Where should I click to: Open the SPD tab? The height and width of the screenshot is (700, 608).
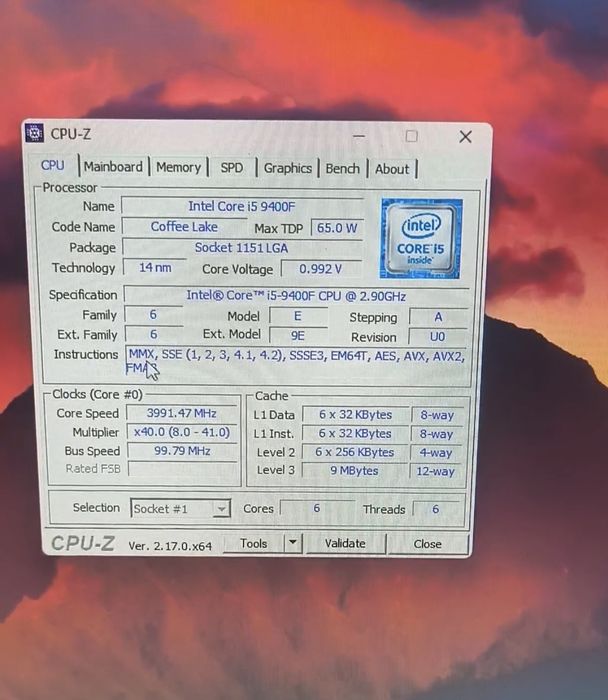click(232, 168)
